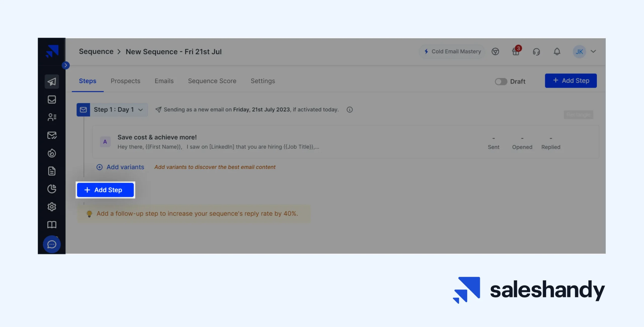Click the Sent stat column

494,143
